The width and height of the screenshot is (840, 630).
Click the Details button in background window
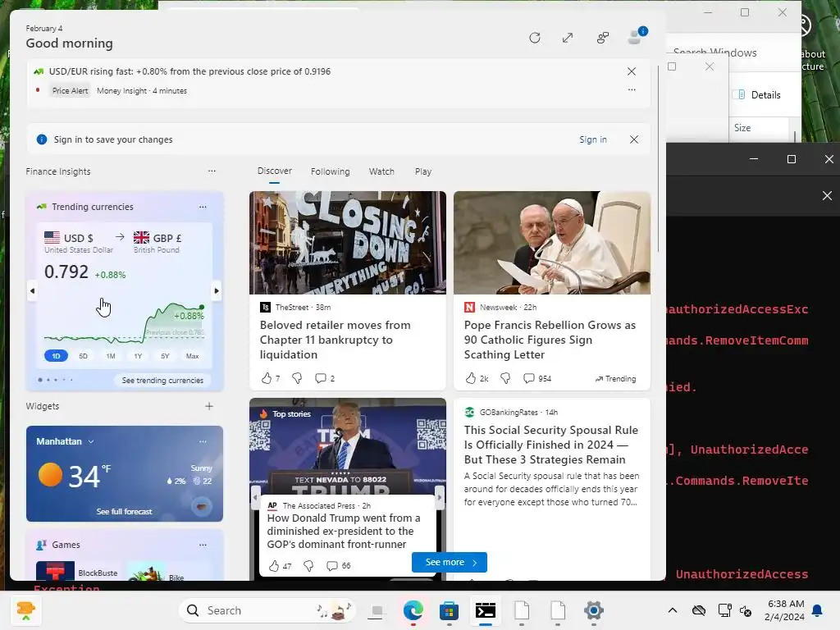click(759, 95)
